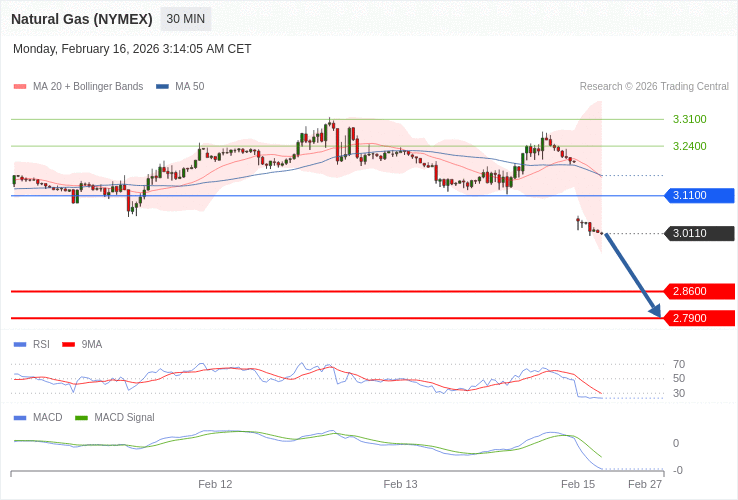Click the blue MACD legend marker
Screen dimensions: 738x500
coord(20,417)
